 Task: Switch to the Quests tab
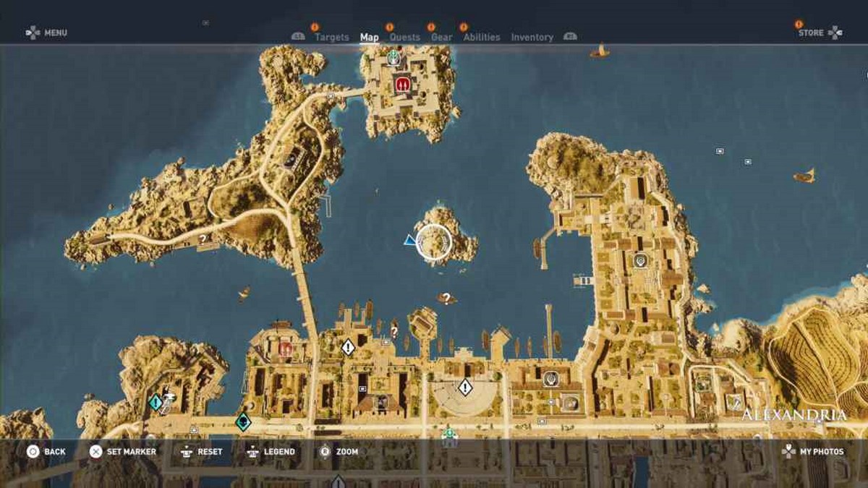point(405,38)
